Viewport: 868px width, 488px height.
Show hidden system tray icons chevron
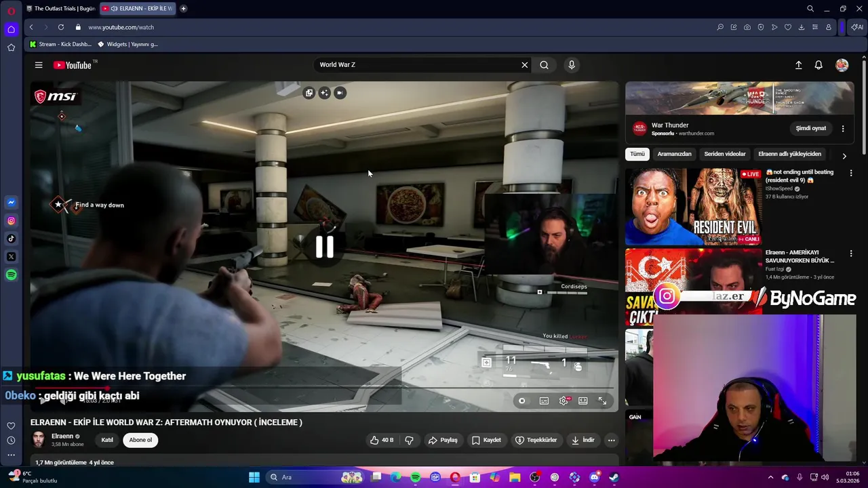point(770,477)
